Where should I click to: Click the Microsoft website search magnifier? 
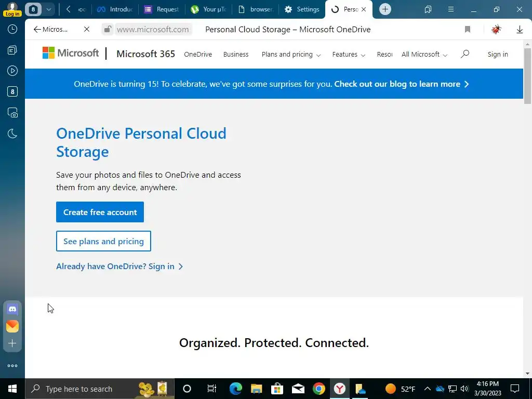[465, 54]
